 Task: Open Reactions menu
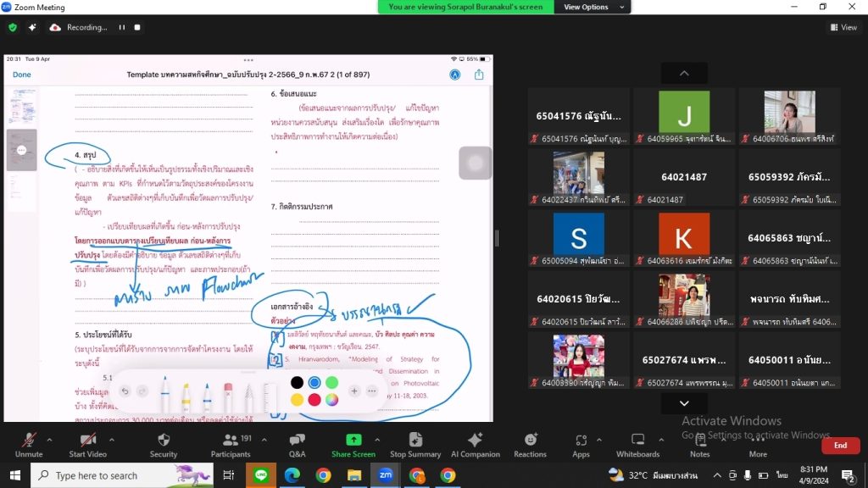pos(530,445)
